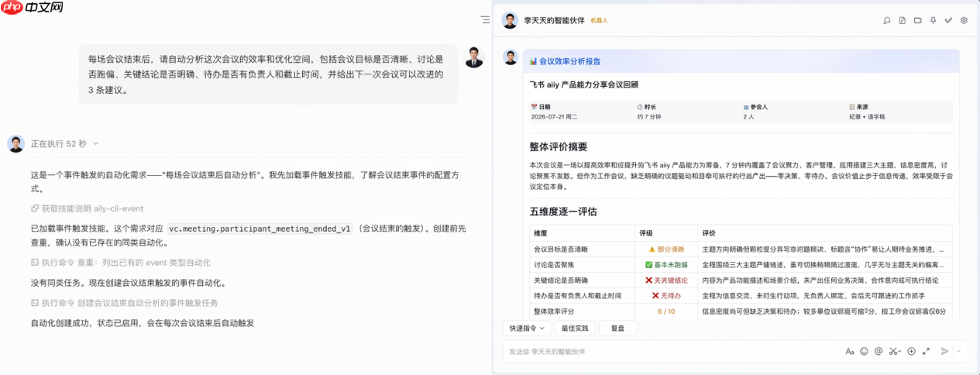
Task: Click the 最佳实践 button
Action: pyautogui.click(x=574, y=328)
